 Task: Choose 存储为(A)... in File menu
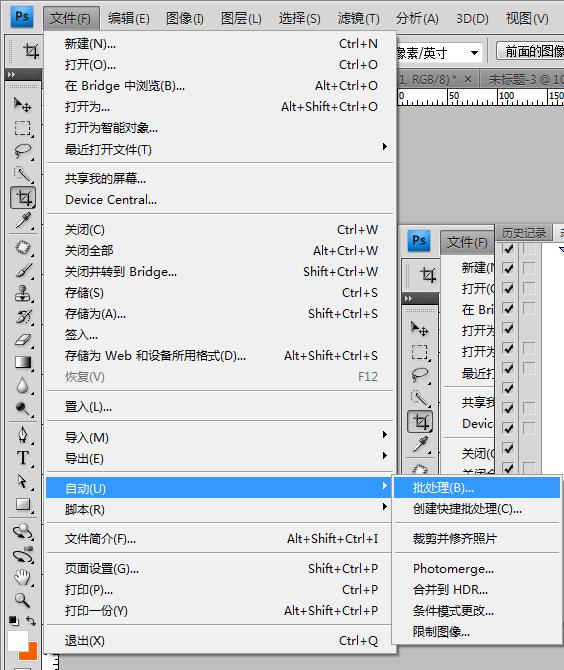pyautogui.click(x=220, y=314)
